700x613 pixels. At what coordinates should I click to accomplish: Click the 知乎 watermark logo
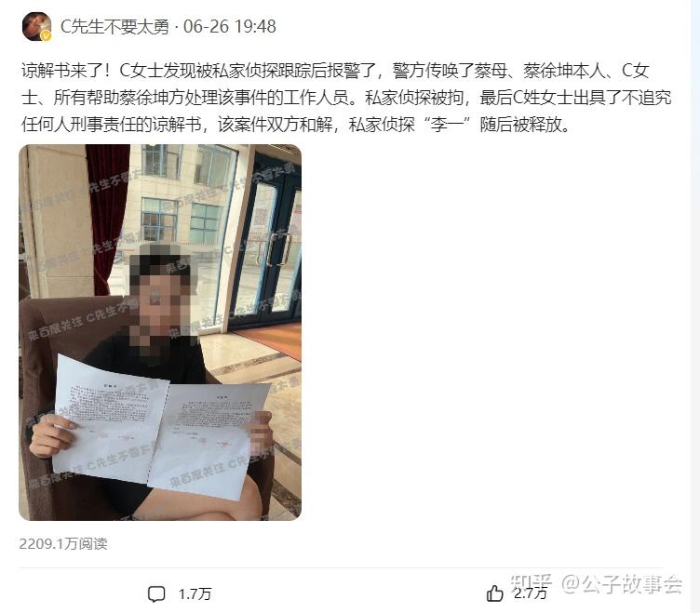pyautogui.click(x=532, y=583)
